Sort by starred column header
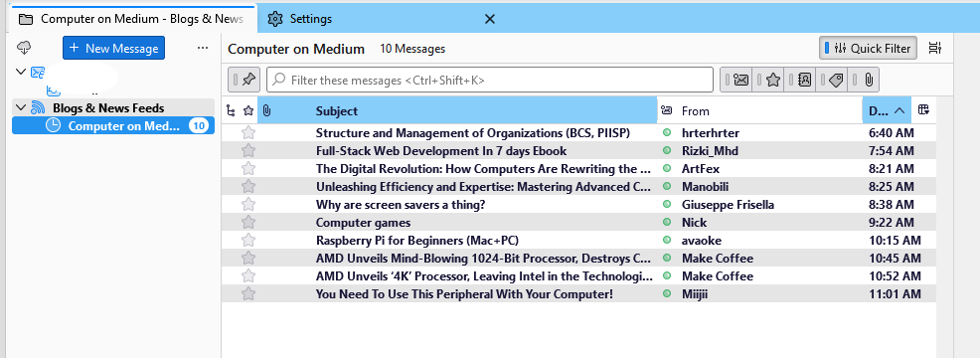Viewport: 980px width, 358px height. point(248,110)
